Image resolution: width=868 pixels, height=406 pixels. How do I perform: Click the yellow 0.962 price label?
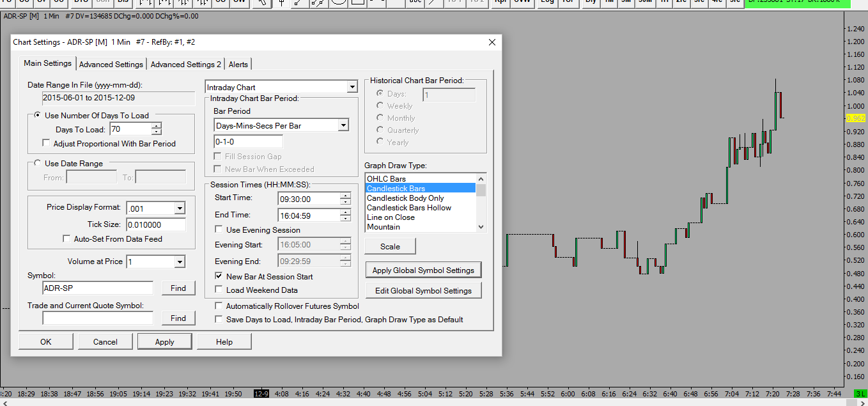(x=855, y=118)
